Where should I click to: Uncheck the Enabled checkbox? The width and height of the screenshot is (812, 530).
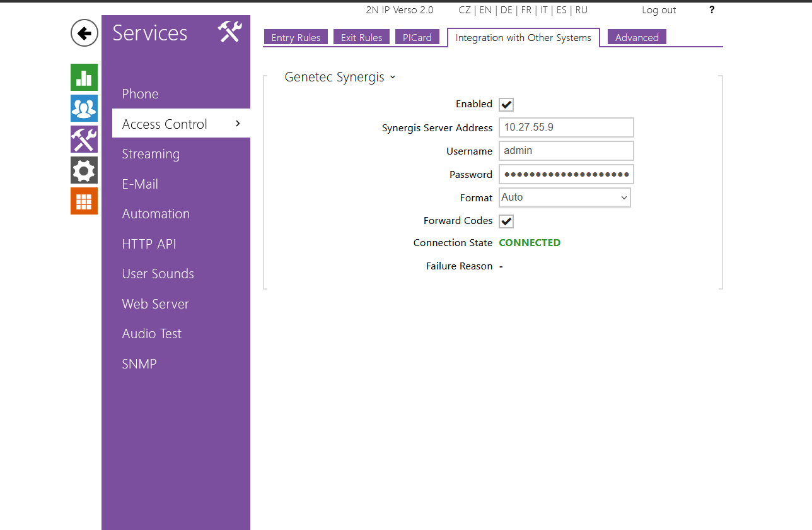506,105
